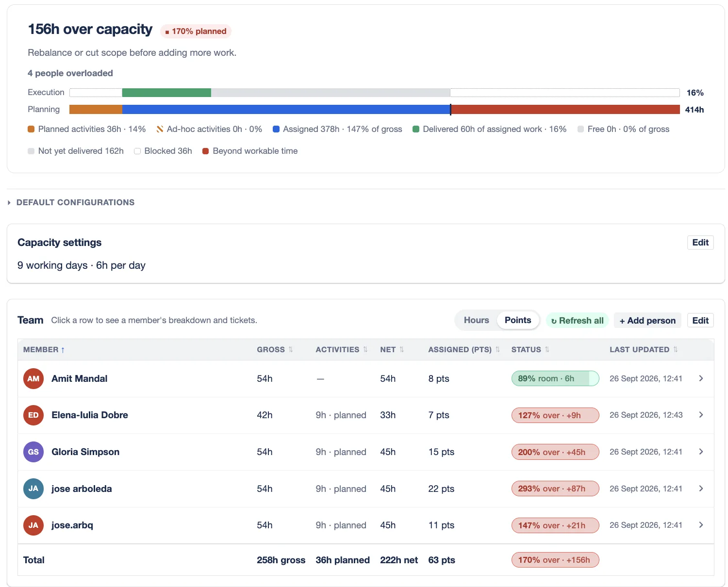The image size is (728, 587).
Task: Click Amit Mandal's 89% room status
Action: (x=555, y=378)
